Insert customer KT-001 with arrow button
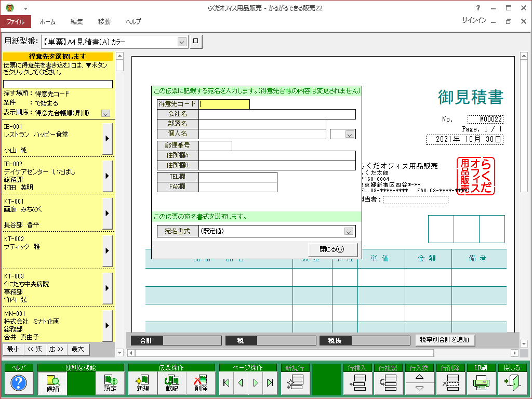 [107, 213]
